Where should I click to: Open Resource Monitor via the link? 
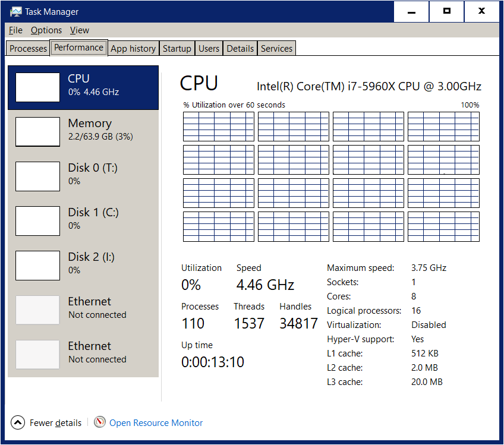156,422
